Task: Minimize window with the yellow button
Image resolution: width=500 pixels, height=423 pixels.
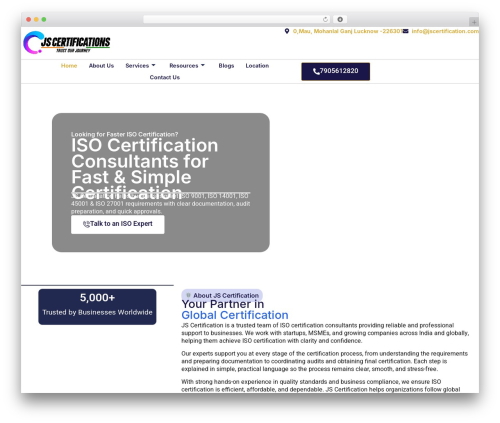Action: point(36,19)
